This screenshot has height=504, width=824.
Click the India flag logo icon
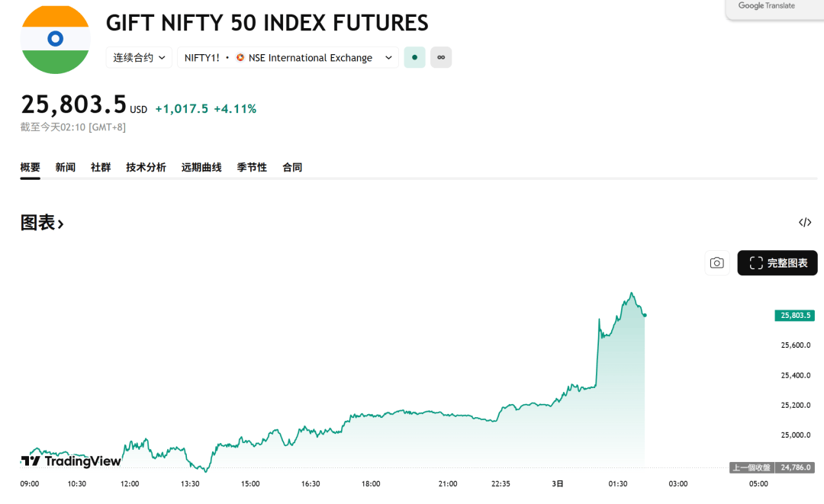[x=55, y=39]
